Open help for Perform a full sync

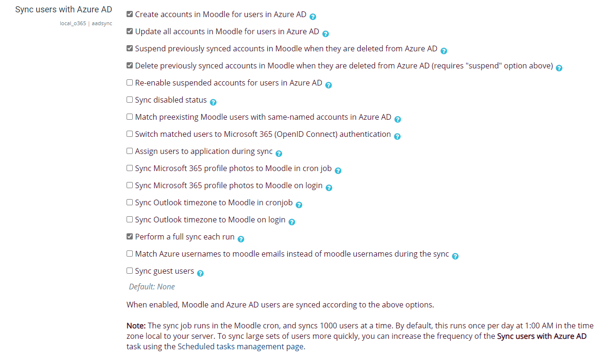point(241,239)
